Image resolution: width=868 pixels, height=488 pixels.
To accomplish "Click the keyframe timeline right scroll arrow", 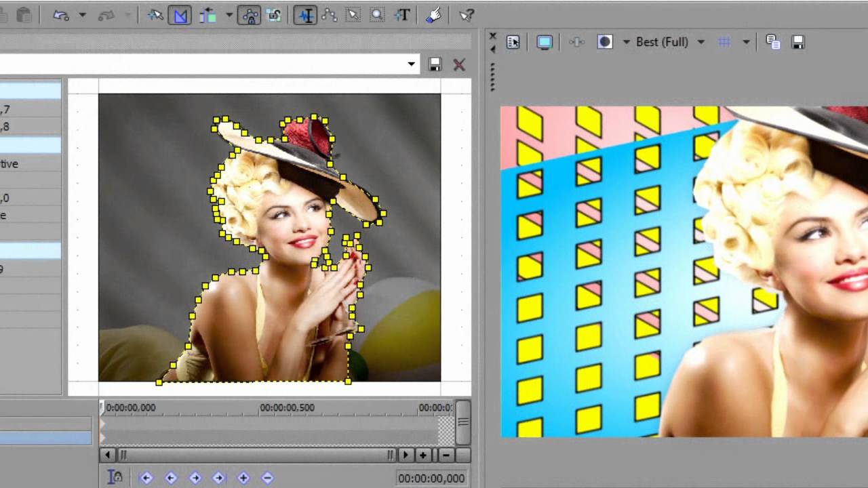I will click(x=406, y=455).
